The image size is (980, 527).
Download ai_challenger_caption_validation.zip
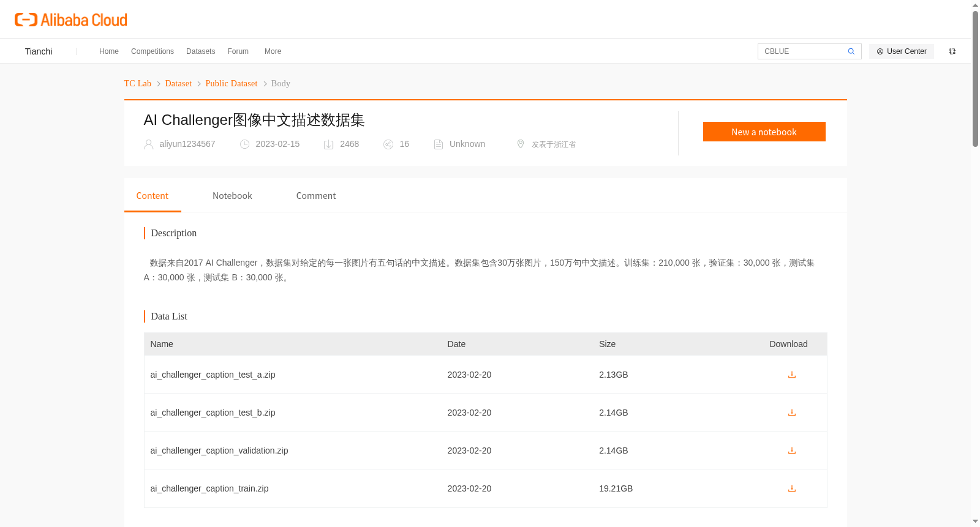click(792, 450)
